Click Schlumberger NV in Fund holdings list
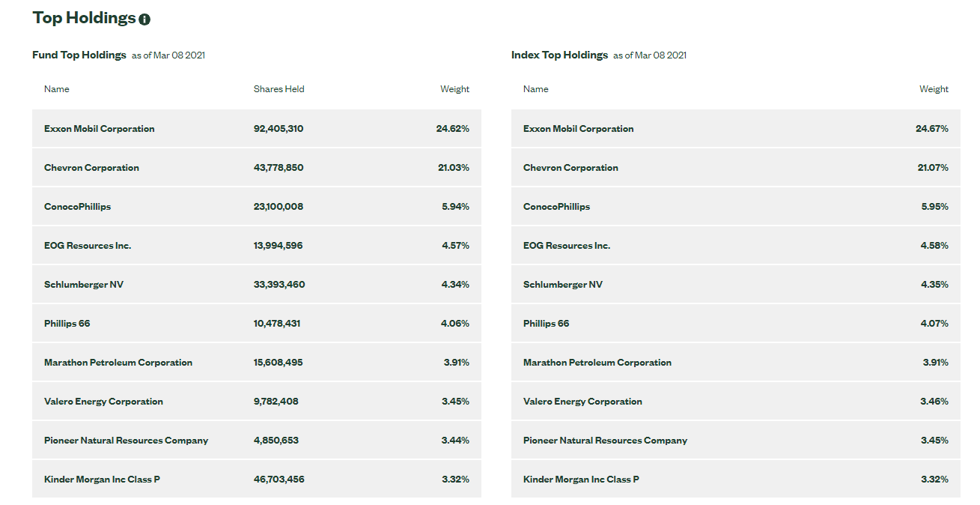 click(83, 284)
